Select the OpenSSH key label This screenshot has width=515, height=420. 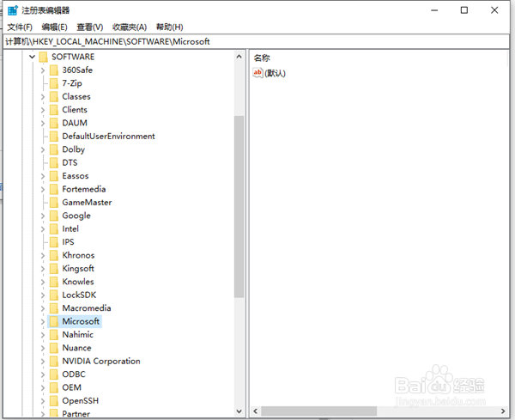(x=81, y=401)
